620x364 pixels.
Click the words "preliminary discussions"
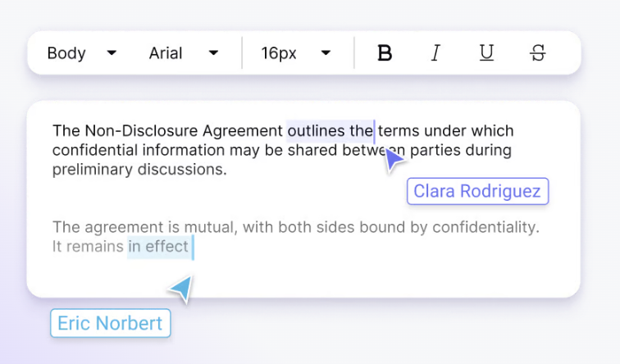[139, 170]
